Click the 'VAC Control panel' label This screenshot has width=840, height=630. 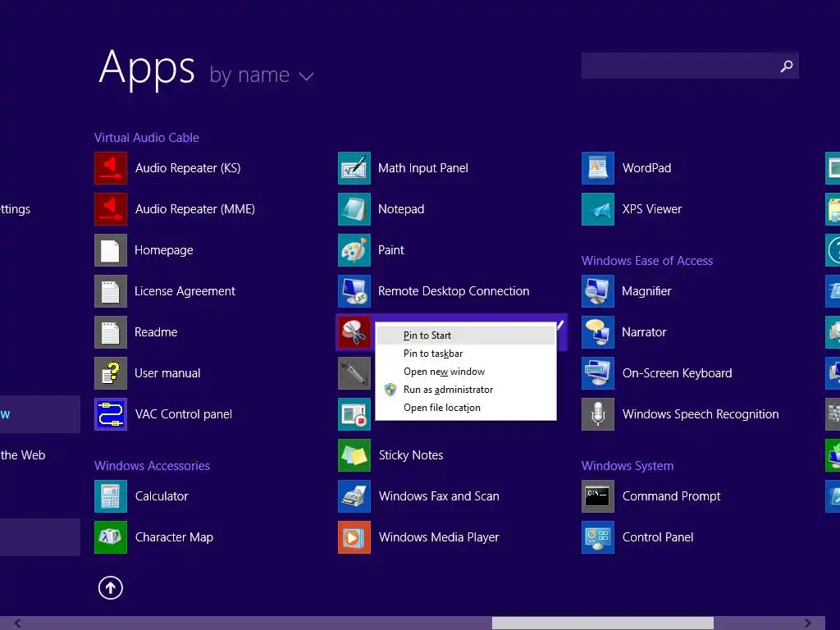click(183, 414)
